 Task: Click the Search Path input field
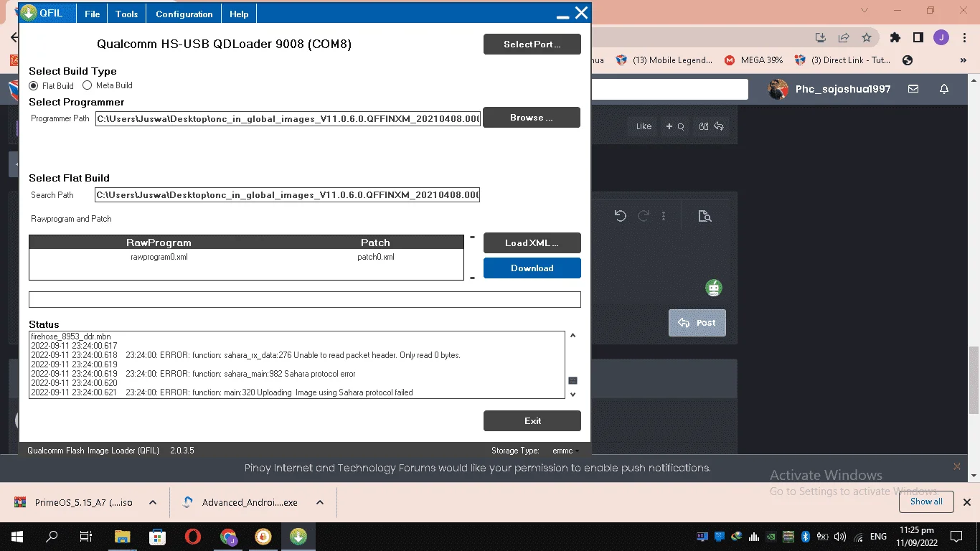click(x=288, y=195)
